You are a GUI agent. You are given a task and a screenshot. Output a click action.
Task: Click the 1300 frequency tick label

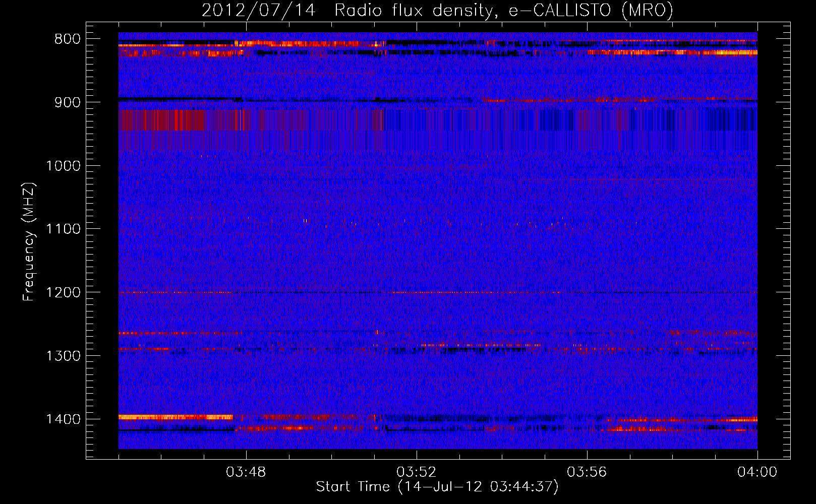coord(63,356)
